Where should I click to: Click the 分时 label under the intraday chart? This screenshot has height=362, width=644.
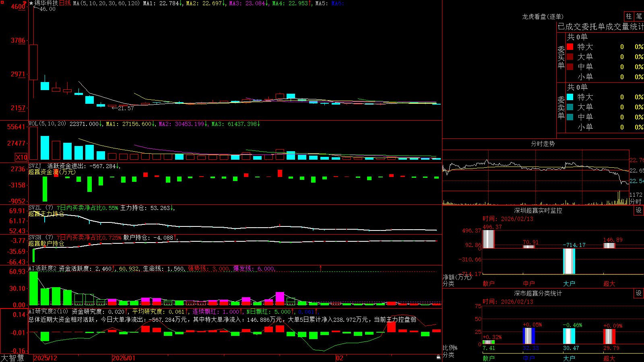[x=636, y=202]
